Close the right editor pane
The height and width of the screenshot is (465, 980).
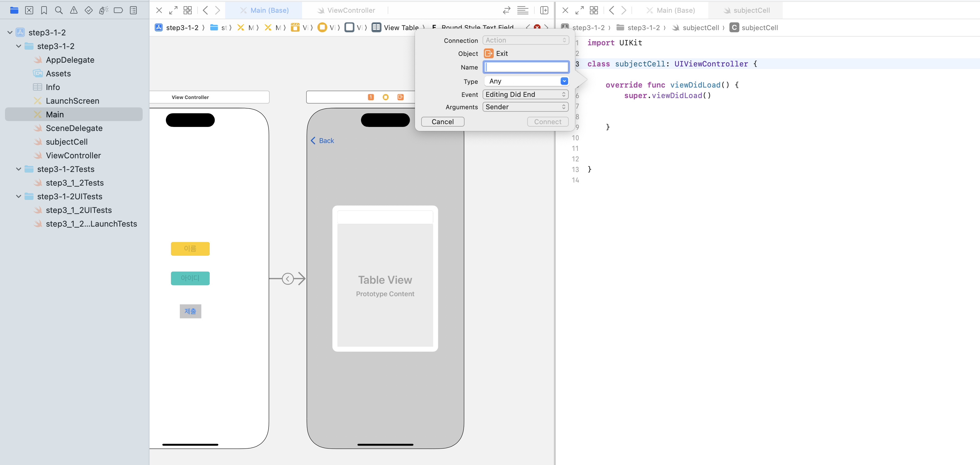point(565,10)
